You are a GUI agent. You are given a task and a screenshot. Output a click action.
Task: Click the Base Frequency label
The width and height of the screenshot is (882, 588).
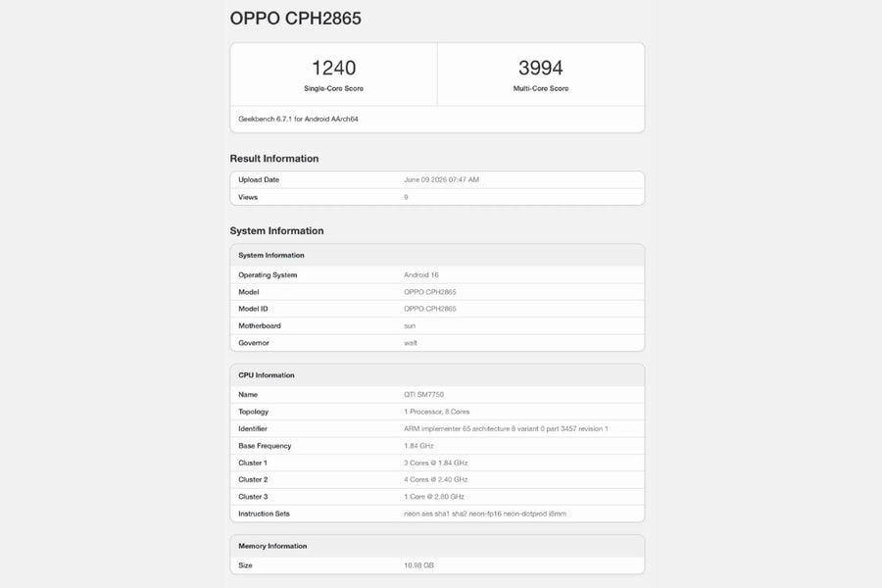point(265,446)
